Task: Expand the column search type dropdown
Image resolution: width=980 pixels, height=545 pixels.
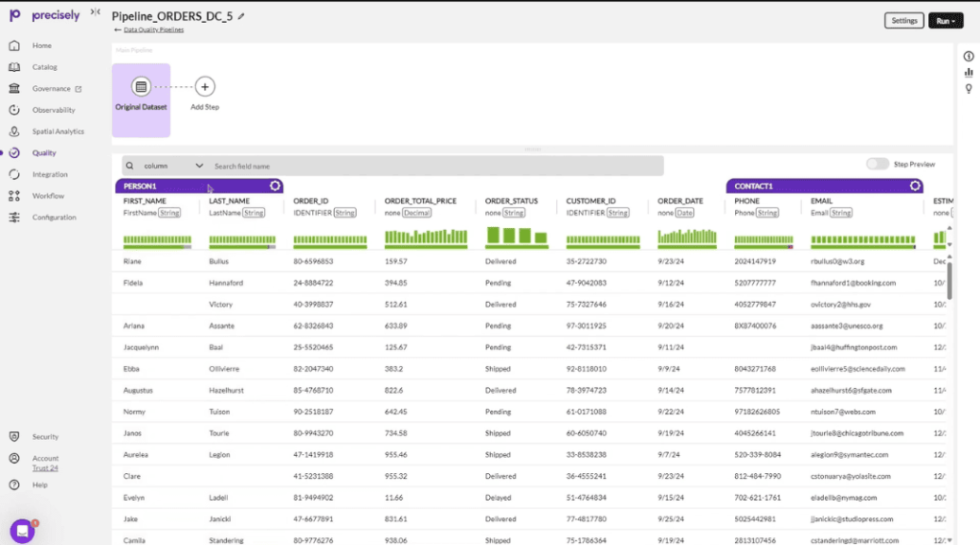Action: pos(199,166)
